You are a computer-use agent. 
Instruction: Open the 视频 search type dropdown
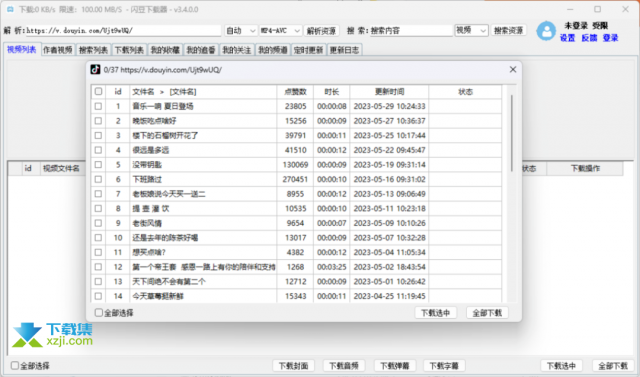tap(471, 30)
